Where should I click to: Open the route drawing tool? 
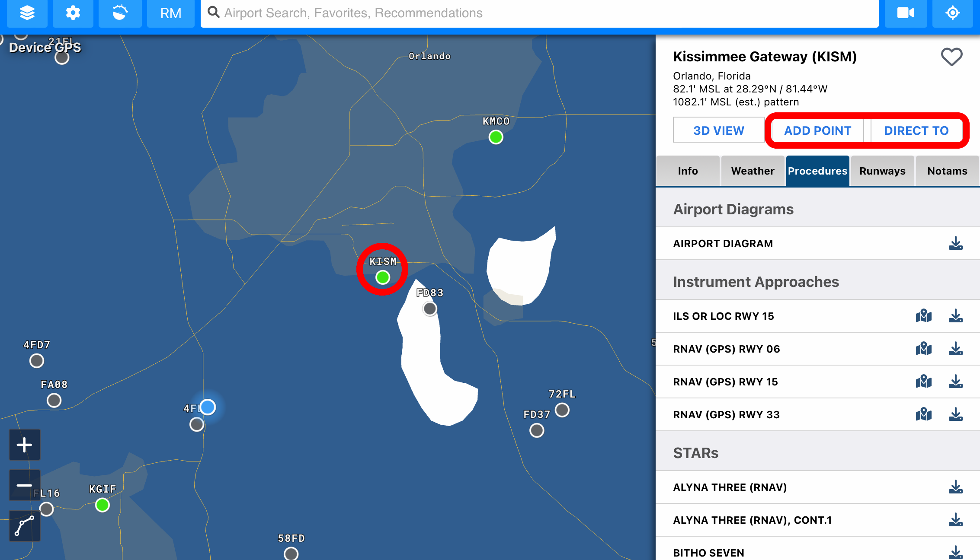[x=25, y=525]
